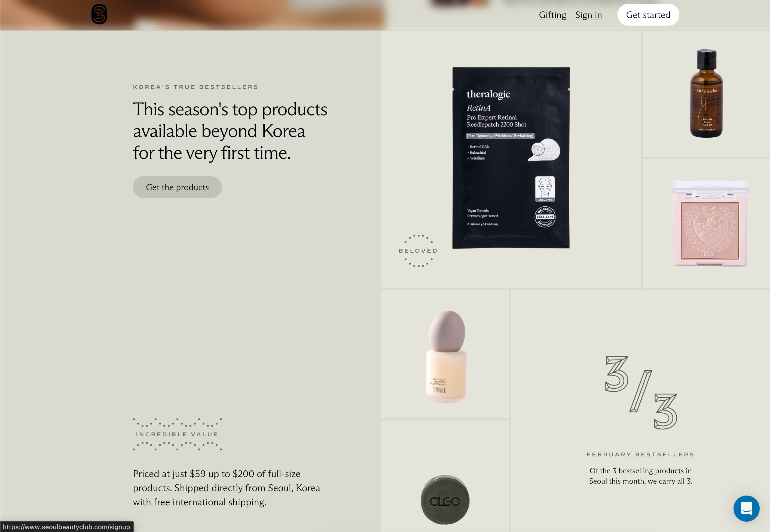Click the face illustration on the sachet

[x=545, y=189]
